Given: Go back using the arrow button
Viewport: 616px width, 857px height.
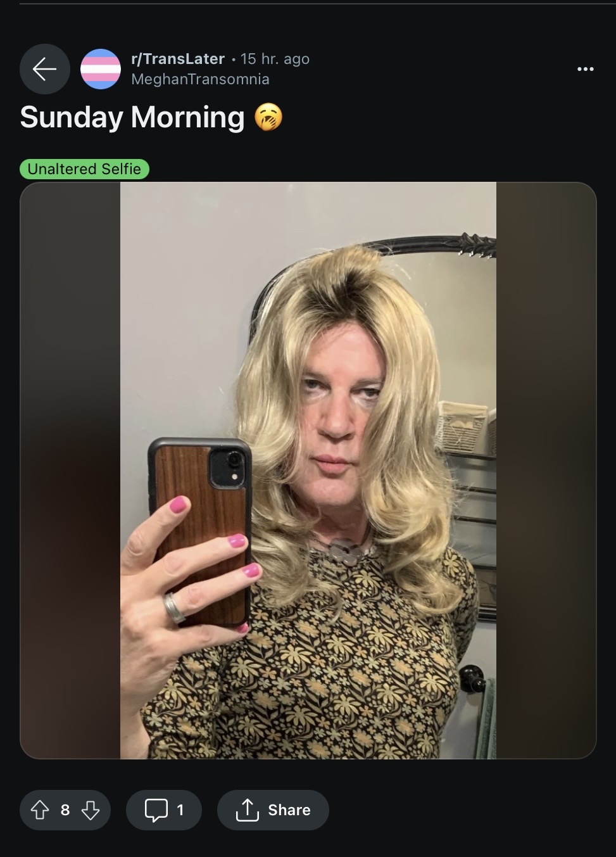Looking at the screenshot, I should [44, 69].
